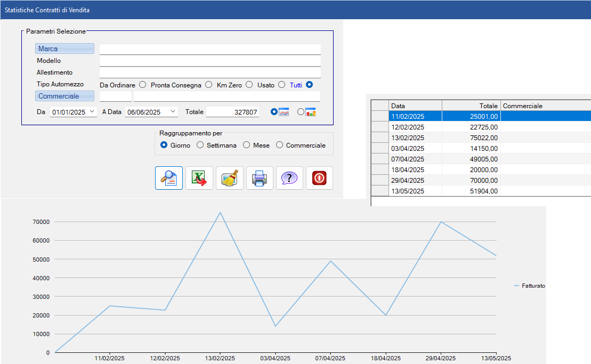
Task: Select the line chart type option
Action: point(274,112)
